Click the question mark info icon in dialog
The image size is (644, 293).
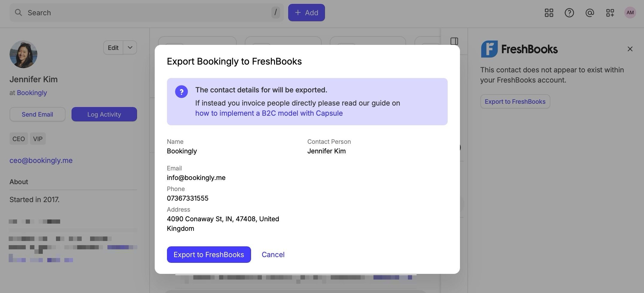181,91
